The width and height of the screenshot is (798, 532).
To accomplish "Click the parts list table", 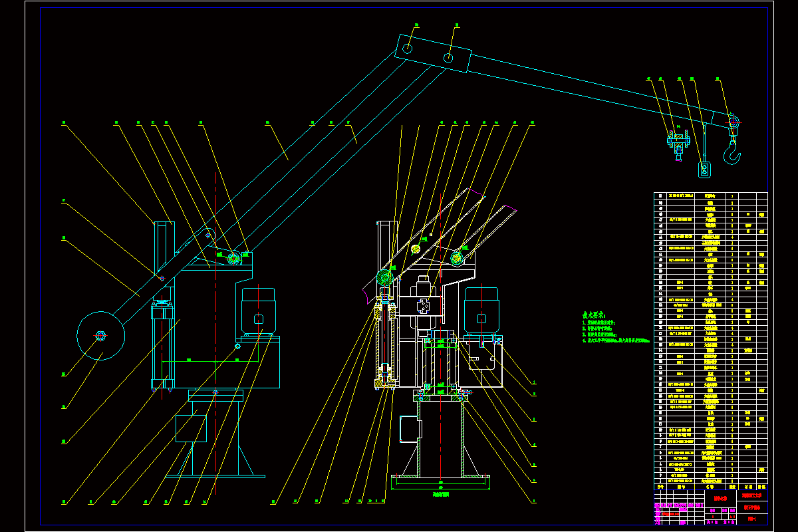I will 711,340.
